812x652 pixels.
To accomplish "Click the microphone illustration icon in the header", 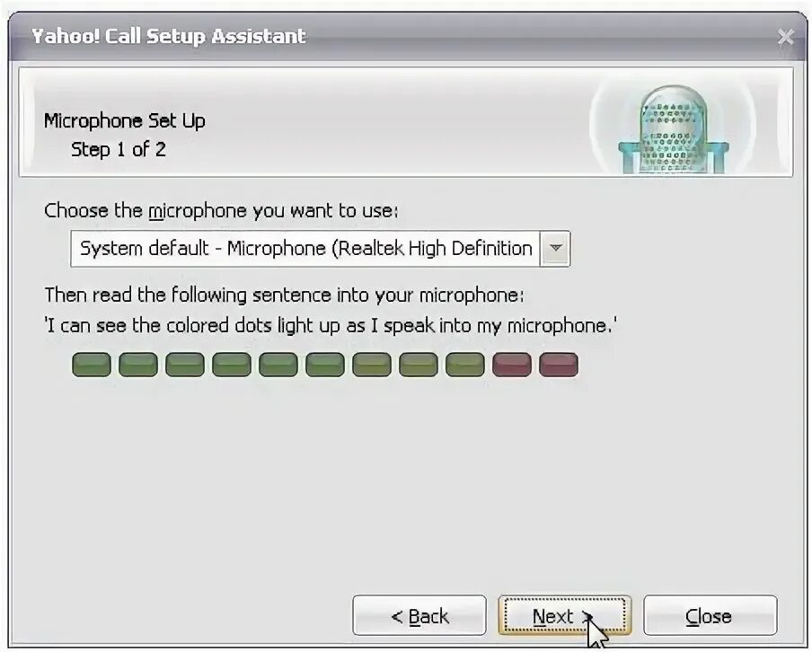I will 673,129.
